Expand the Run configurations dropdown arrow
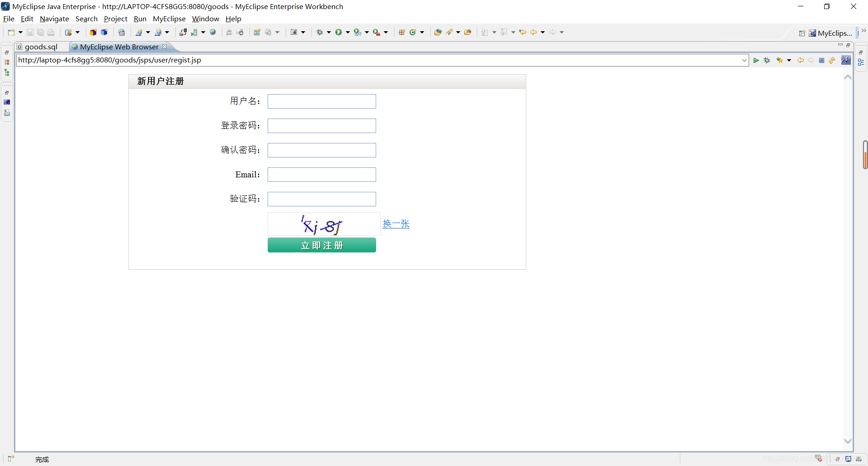Viewport: 868px width, 466px height. click(348, 32)
